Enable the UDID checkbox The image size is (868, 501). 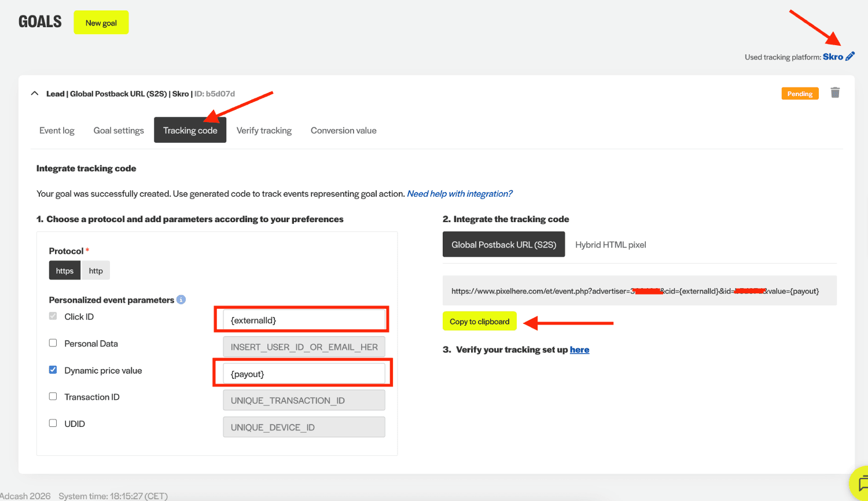pyautogui.click(x=53, y=423)
